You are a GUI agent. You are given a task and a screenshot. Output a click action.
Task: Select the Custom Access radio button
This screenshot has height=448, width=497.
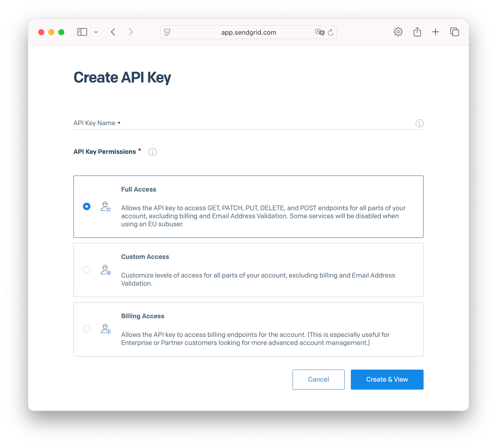coord(87,270)
